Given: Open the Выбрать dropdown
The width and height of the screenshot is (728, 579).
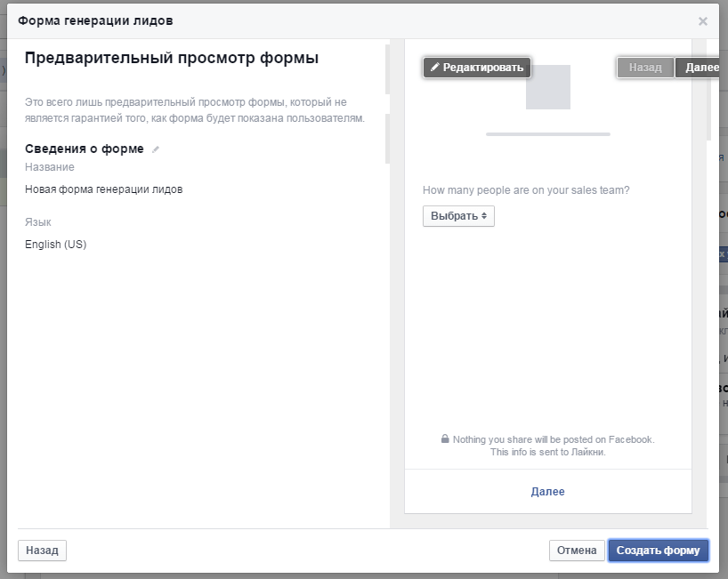Looking at the screenshot, I should click(x=458, y=216).
